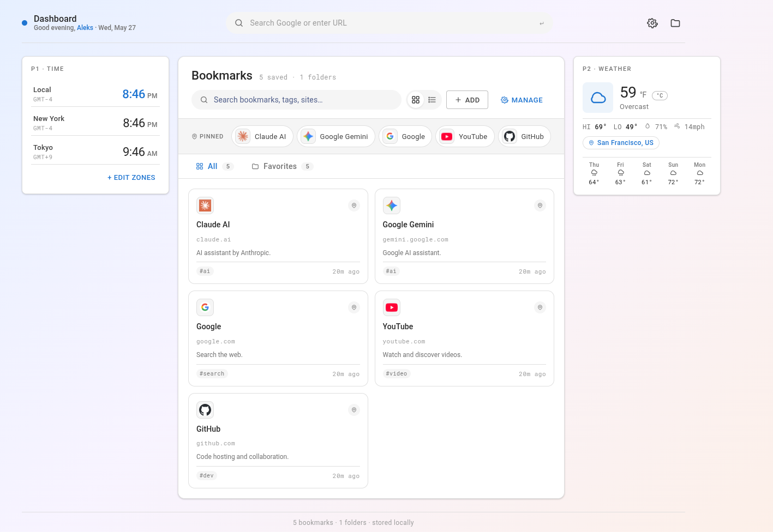Click Saturday cloud forecast icon

(647, 173)
